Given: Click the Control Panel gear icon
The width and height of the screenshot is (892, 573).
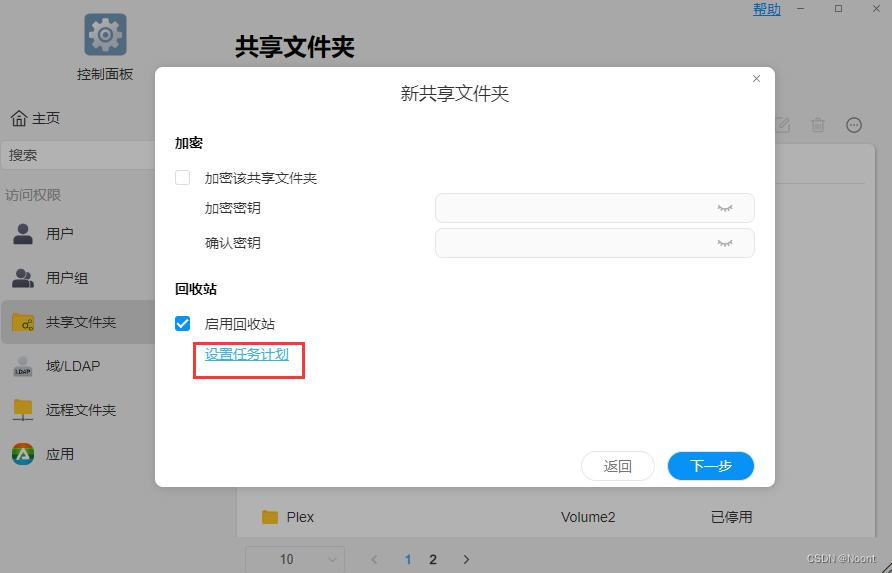Looking at the screenshot, I should 105,35.
